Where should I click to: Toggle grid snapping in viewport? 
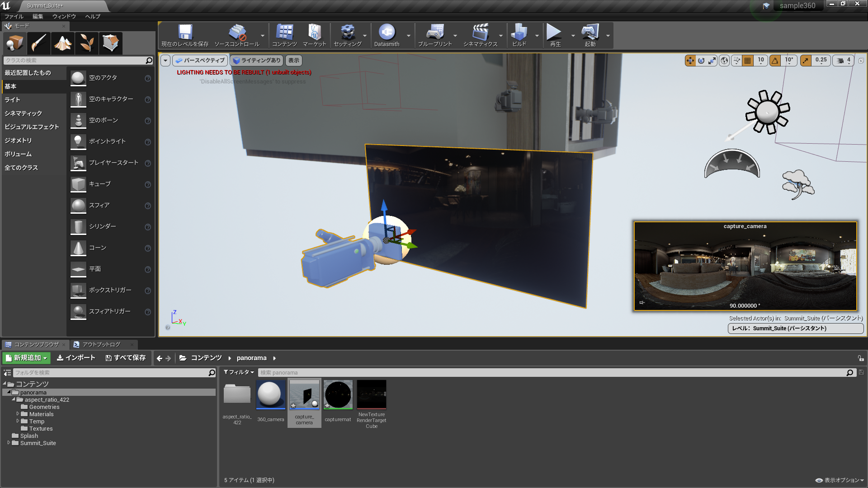(748, 61)
